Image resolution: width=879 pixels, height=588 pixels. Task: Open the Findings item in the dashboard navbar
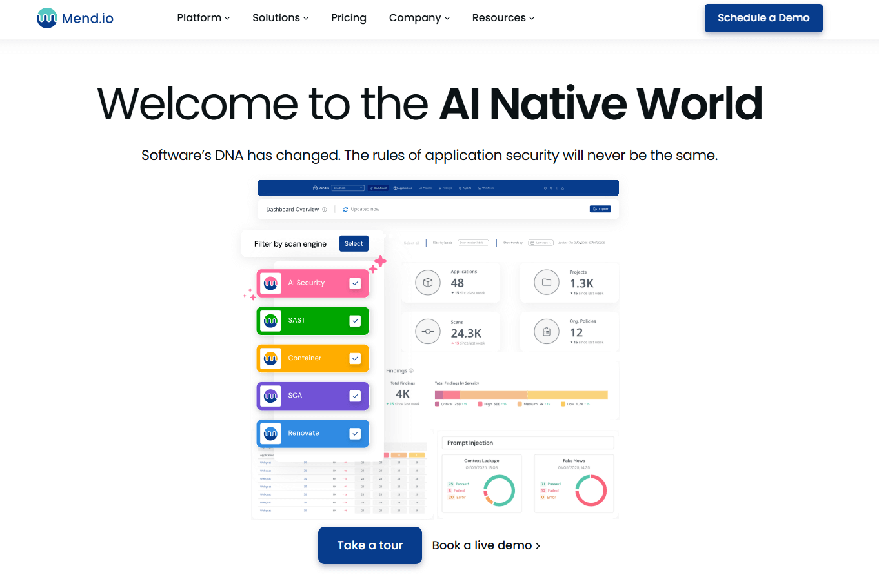click(x=445, y=188)
